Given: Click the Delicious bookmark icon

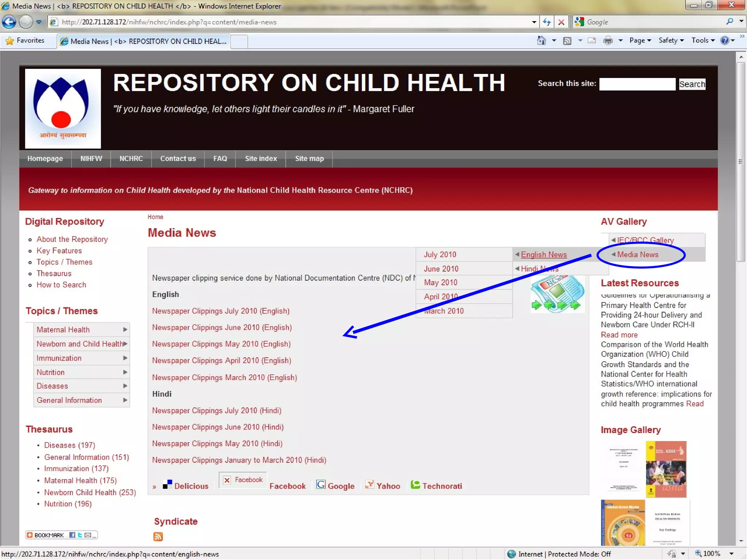Looking at the screenshot, I should click(167, 485).
